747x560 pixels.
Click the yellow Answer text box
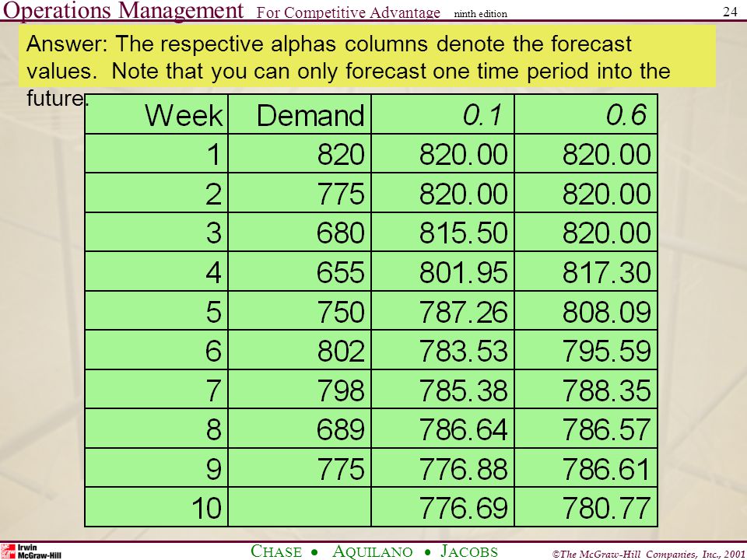(x=366, y=57)
